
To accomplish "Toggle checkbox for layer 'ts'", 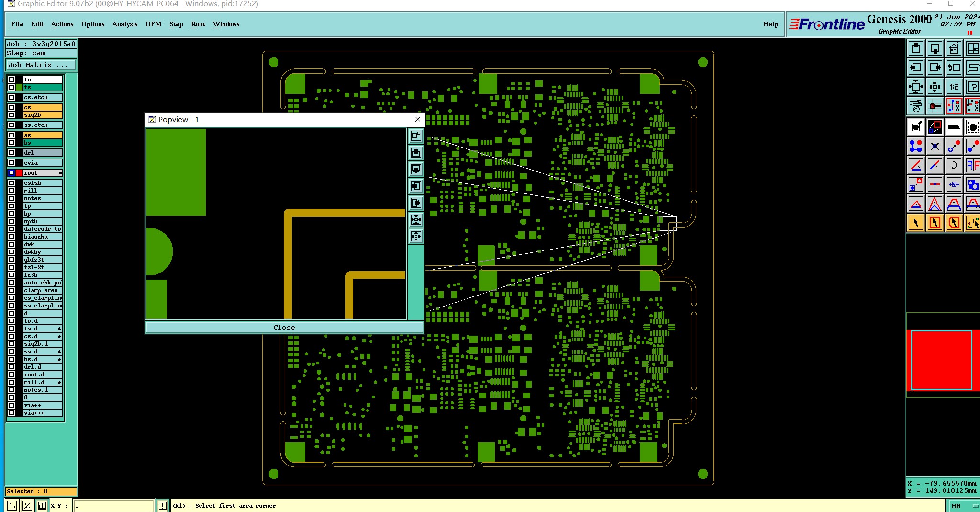I will point(11,87).
